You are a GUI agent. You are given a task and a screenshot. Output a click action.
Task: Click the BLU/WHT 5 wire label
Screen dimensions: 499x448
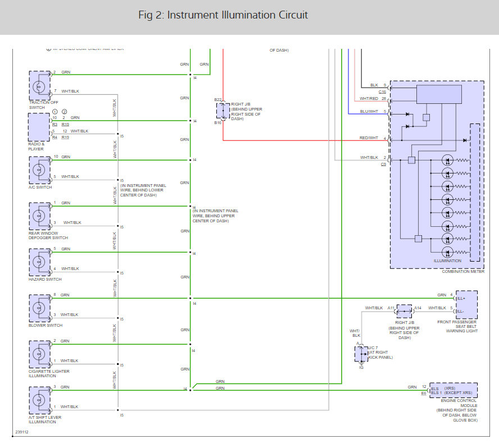[x=373, y=111]
